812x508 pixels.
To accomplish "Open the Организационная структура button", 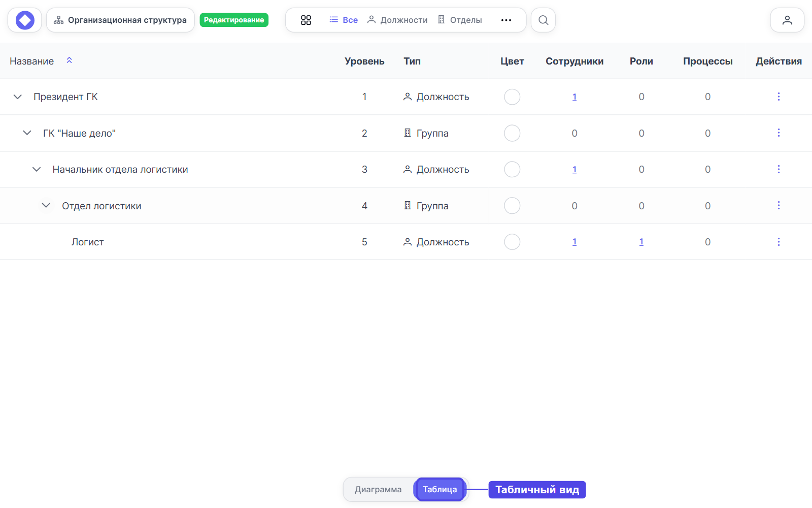I will pos(120,20).
